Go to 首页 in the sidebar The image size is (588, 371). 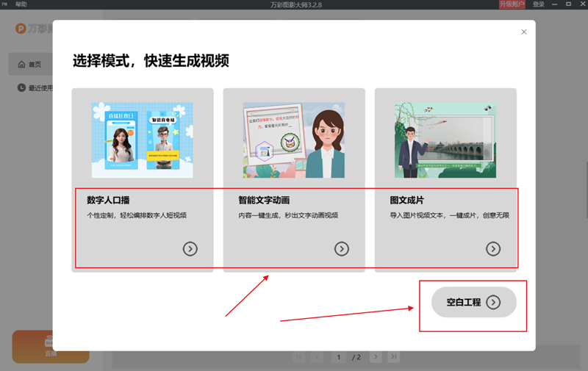30,64
